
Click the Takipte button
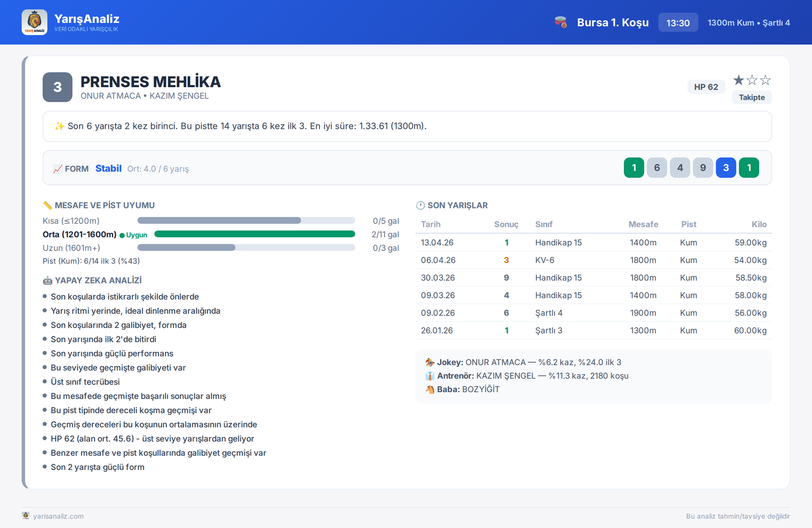click(752, 97)
